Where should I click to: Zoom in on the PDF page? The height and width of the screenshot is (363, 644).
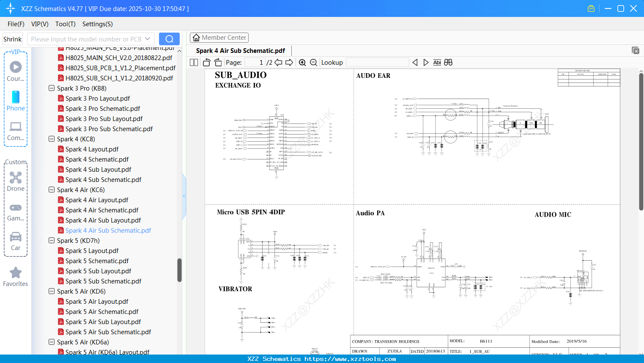(x=302, y=62)
